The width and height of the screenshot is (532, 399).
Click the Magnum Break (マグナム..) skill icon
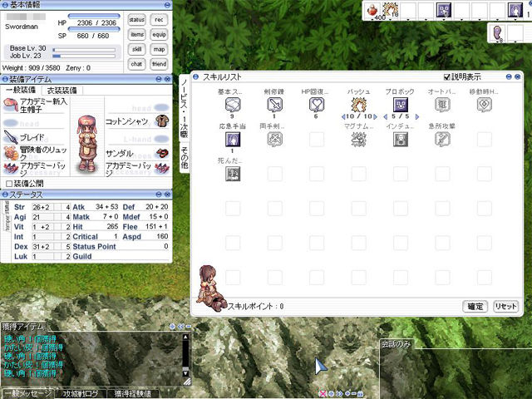click(x=358, y=140)
